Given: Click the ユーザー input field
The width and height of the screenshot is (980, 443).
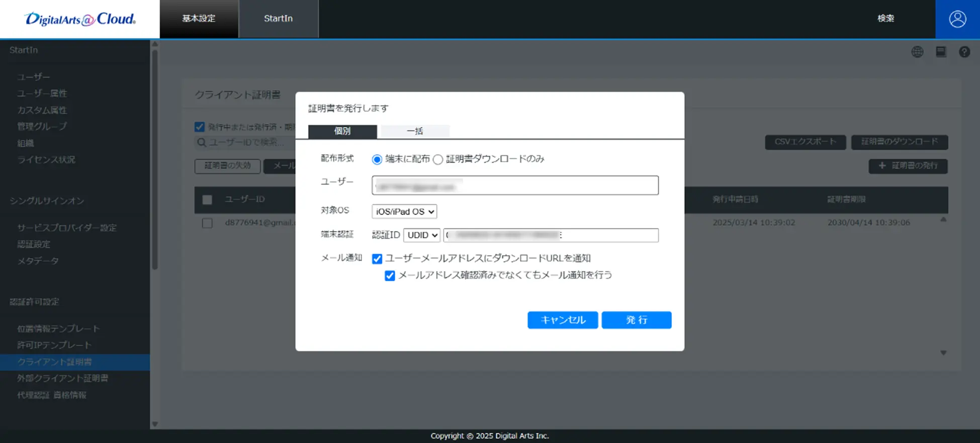Looking at the screenshot, I should click(515, 185).
